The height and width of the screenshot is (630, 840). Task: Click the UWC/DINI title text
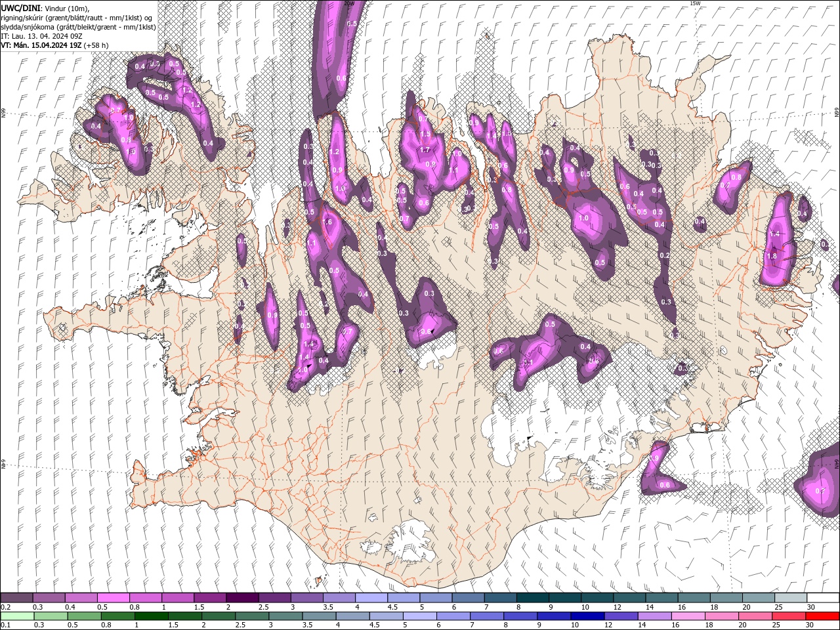[x=21, y=8]
